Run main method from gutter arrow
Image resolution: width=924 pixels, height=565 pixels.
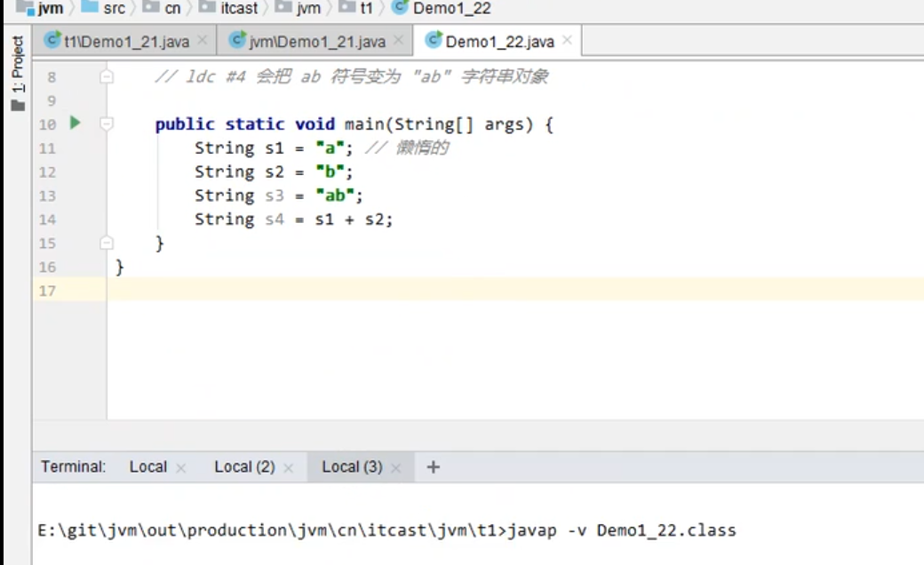click(75, 123)
